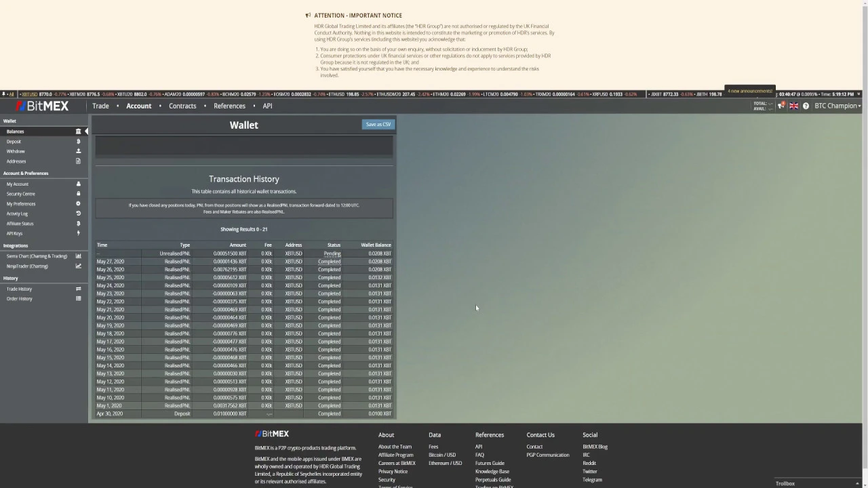Open 'Privacy Notice' footer link

click(x=393, y=471)
